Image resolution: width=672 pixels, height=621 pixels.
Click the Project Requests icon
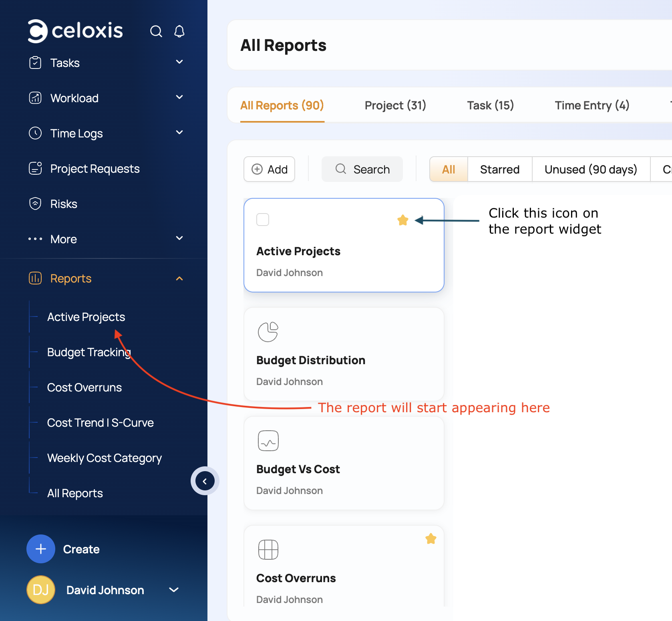[x=35, y=168]
